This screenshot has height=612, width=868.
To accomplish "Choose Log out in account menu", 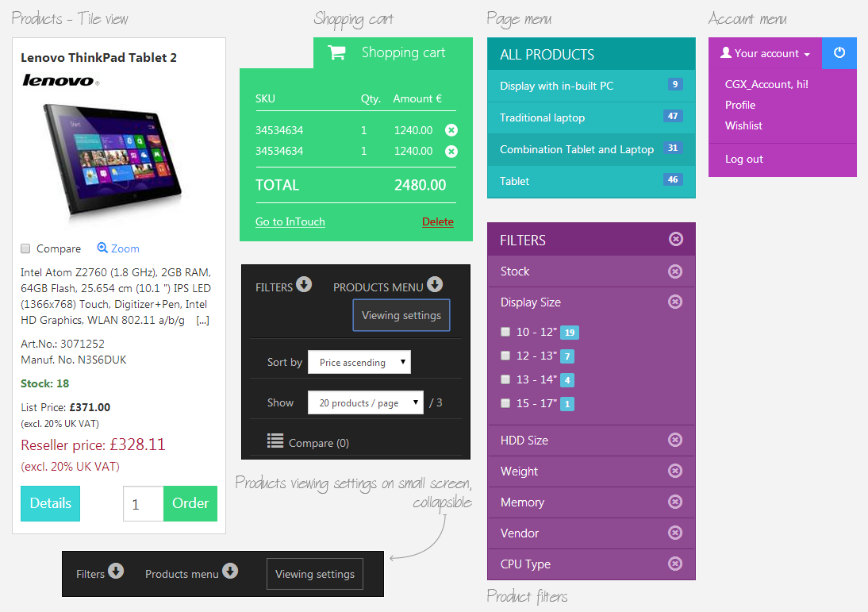I will [744, 159].
